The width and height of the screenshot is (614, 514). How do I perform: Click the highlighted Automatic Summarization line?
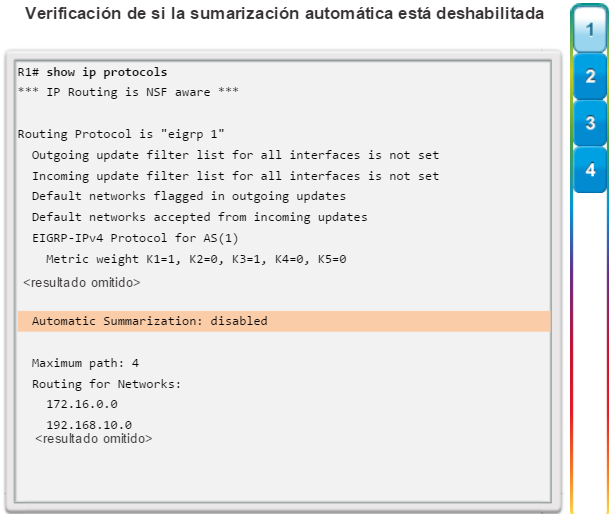coord(284,321)
